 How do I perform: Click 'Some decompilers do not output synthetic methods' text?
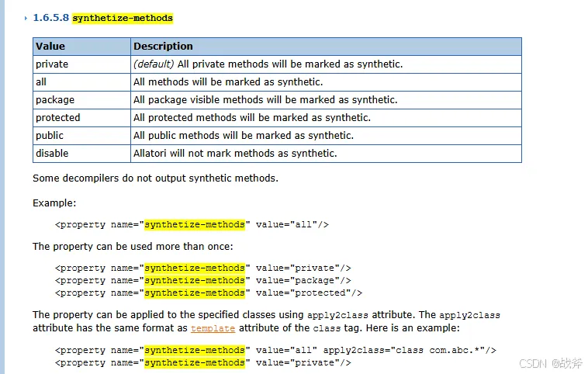pyautogui.click(x=155, y=178)
